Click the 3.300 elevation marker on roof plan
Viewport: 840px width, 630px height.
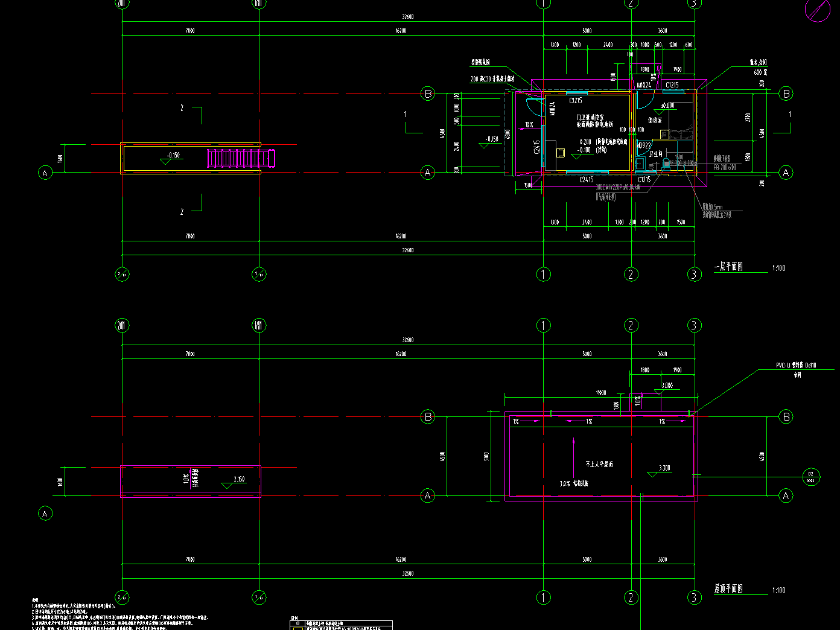coord(663,469)
